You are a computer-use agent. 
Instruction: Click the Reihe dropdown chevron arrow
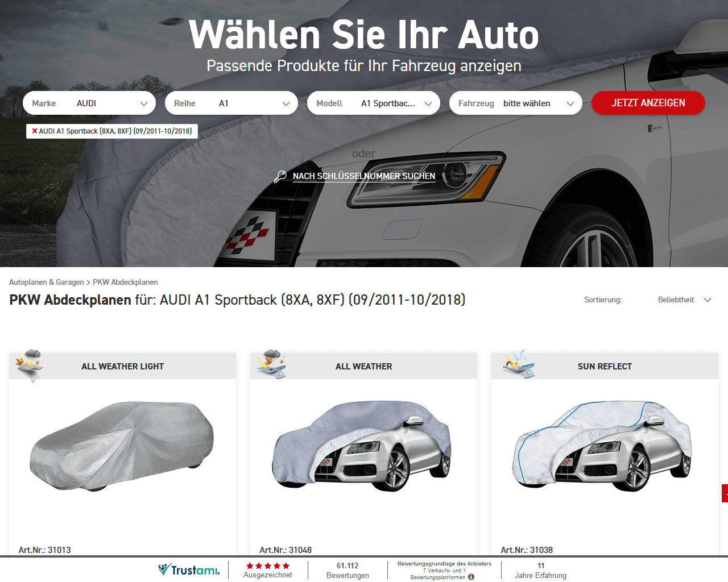286,103
